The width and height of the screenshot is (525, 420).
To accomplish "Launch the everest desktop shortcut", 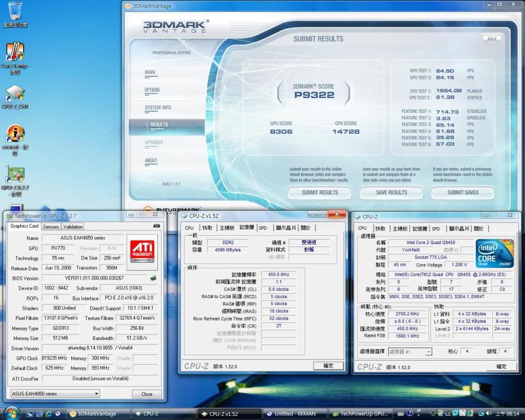I will point(14,134).
